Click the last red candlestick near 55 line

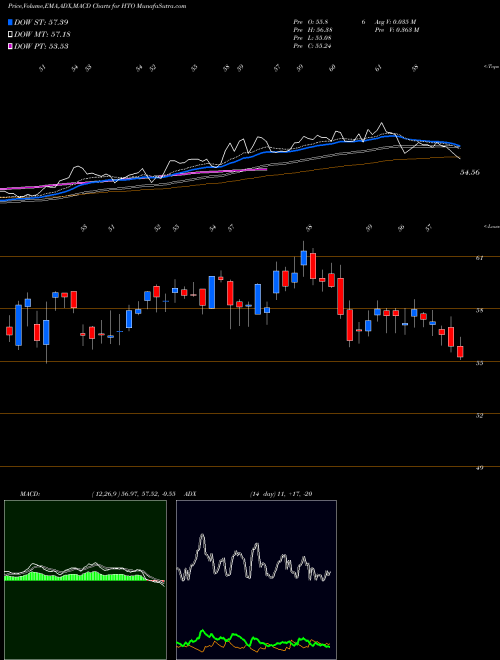460,351
